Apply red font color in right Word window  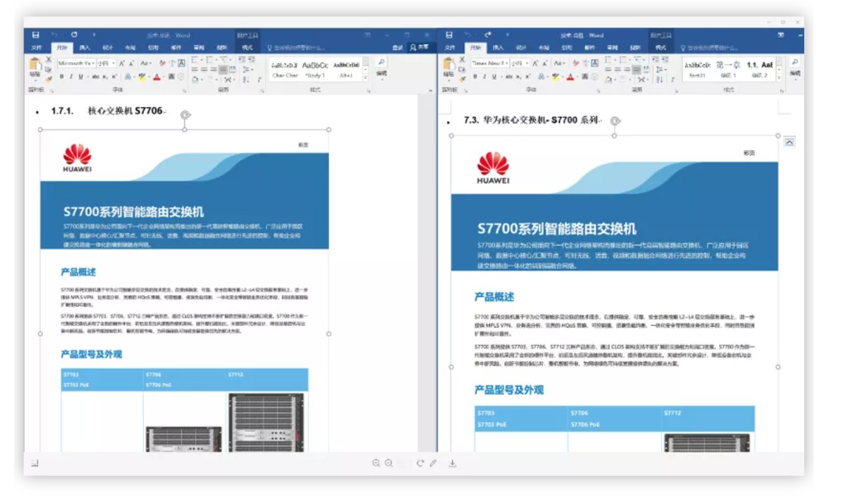point(570,77)
